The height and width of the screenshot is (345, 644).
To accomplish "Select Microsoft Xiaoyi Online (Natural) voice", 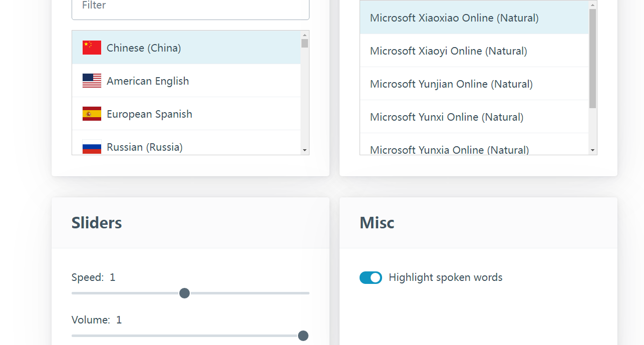I will (474, 51).
